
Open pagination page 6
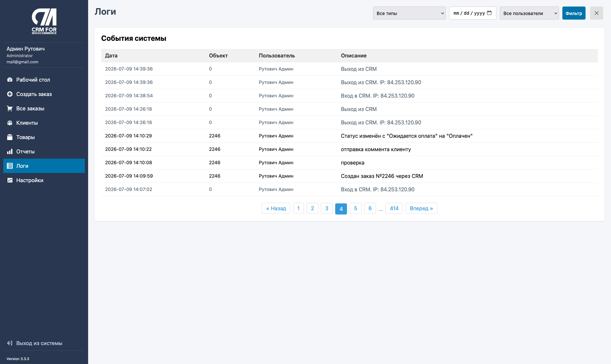[370, 208]
